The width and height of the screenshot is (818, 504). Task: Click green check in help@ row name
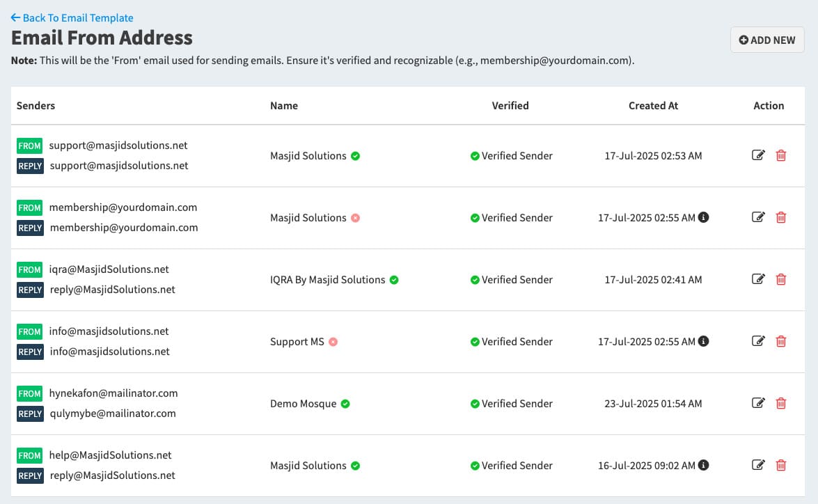355,466
